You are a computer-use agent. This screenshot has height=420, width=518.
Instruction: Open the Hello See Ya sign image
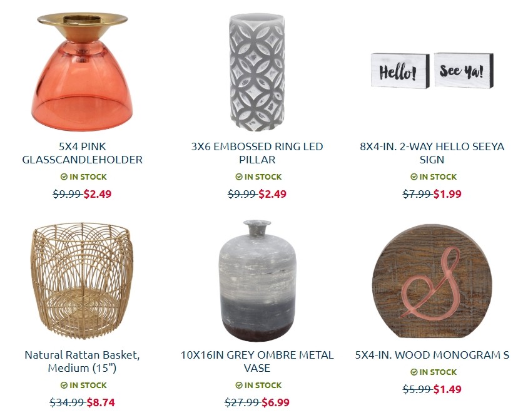(432, 70)
